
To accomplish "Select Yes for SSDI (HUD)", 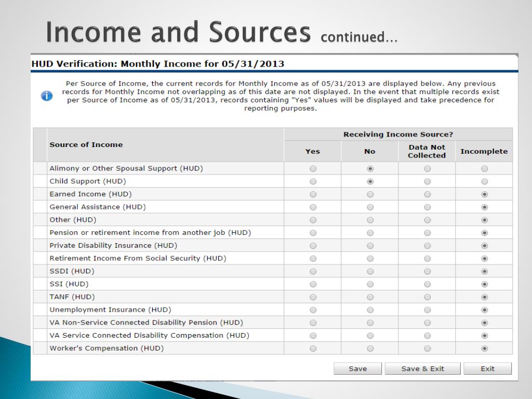I will pyautogui.click(x=313, y=271).
